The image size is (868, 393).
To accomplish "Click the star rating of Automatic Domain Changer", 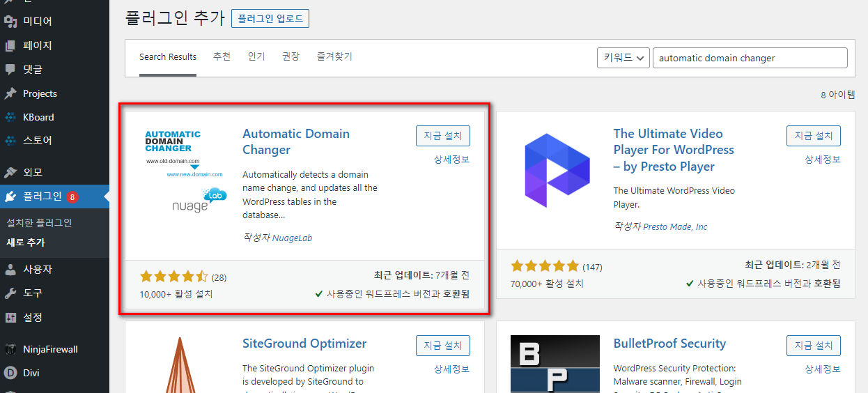I will [173, 277].
